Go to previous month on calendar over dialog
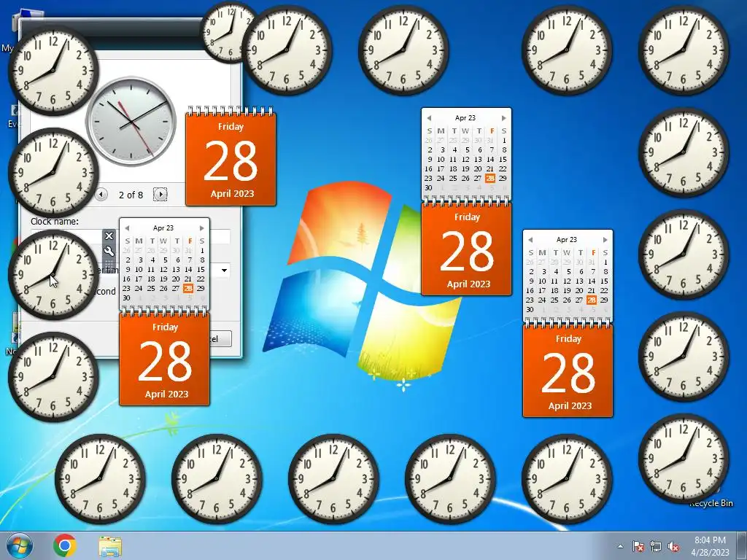 tap(127, 228)
